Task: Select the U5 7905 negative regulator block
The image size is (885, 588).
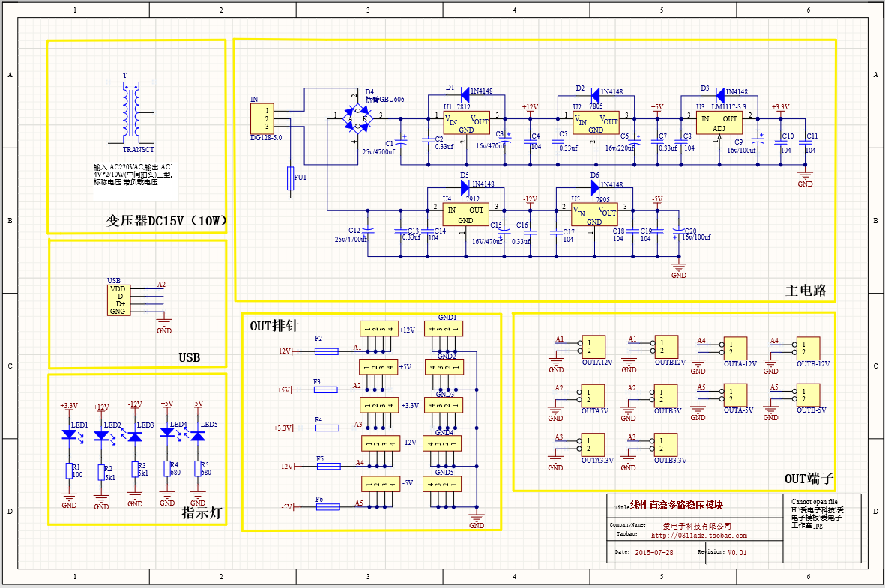Action: tap(595, 214)
